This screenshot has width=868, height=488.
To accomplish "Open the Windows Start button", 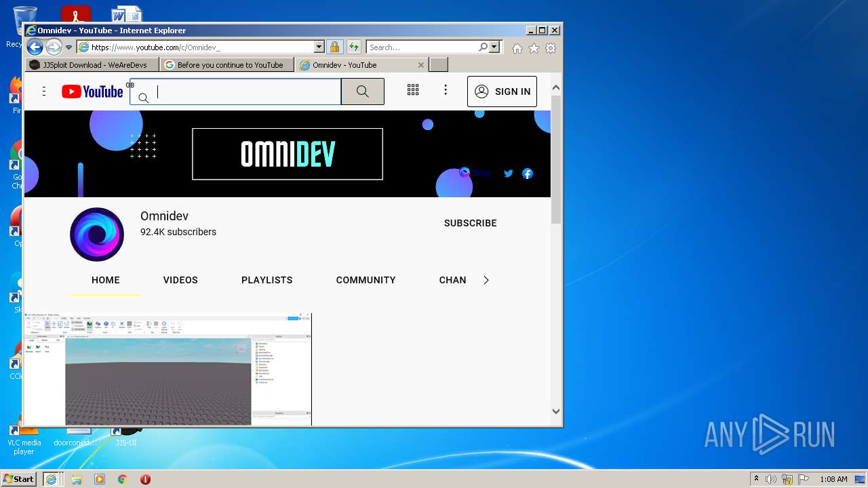I will coord(19,479).
